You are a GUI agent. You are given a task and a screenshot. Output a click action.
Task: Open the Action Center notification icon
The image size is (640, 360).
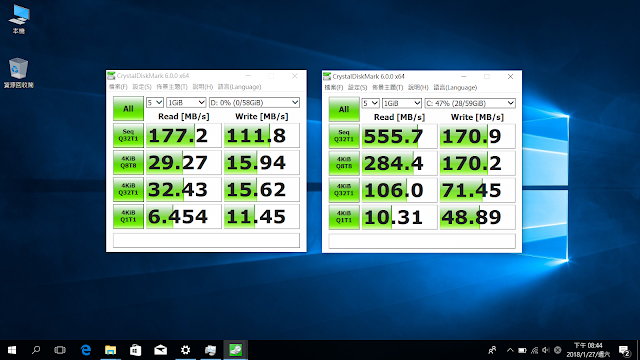point(624,350)
